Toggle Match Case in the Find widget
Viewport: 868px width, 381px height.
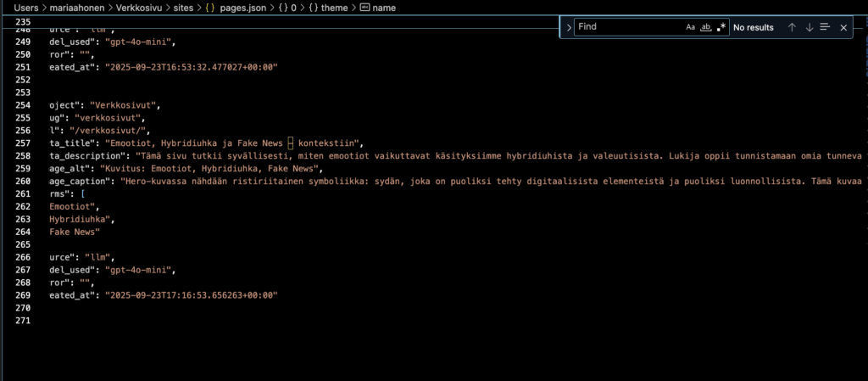coord(690,27)
